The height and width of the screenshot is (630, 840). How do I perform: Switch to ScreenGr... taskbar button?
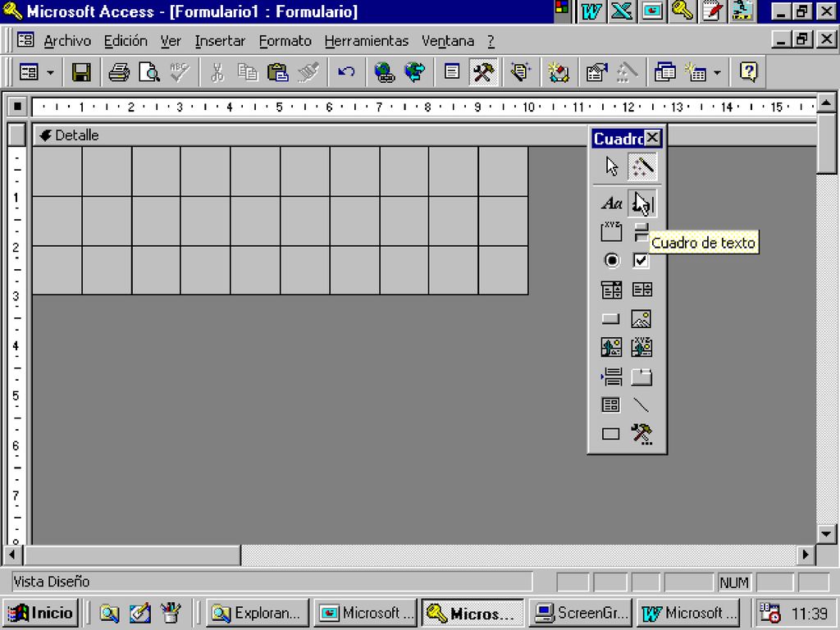[x=581, y=613]
